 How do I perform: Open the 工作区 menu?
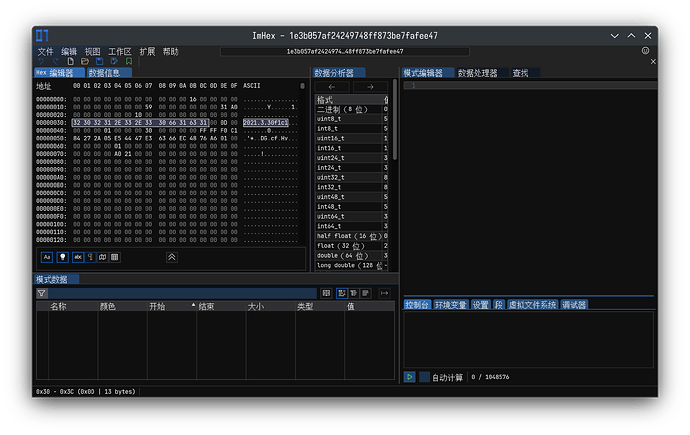(x=120, y=51)
